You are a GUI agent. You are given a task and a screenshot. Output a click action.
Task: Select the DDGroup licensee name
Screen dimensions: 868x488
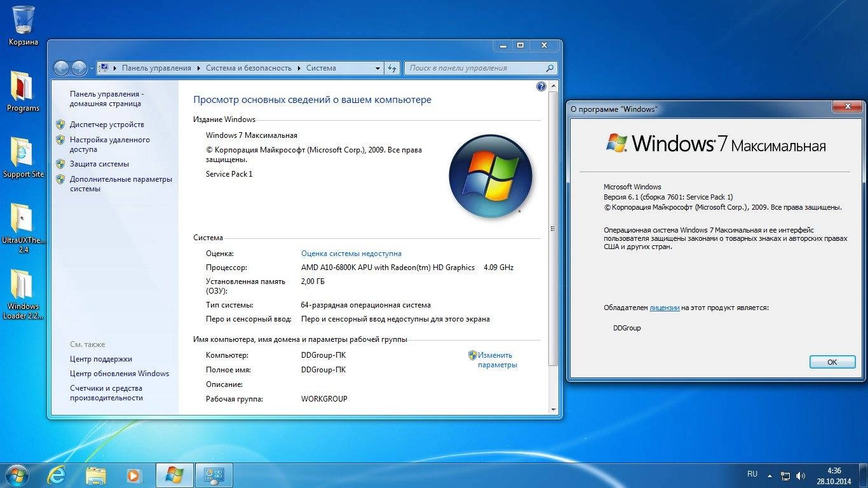point(627,328)
